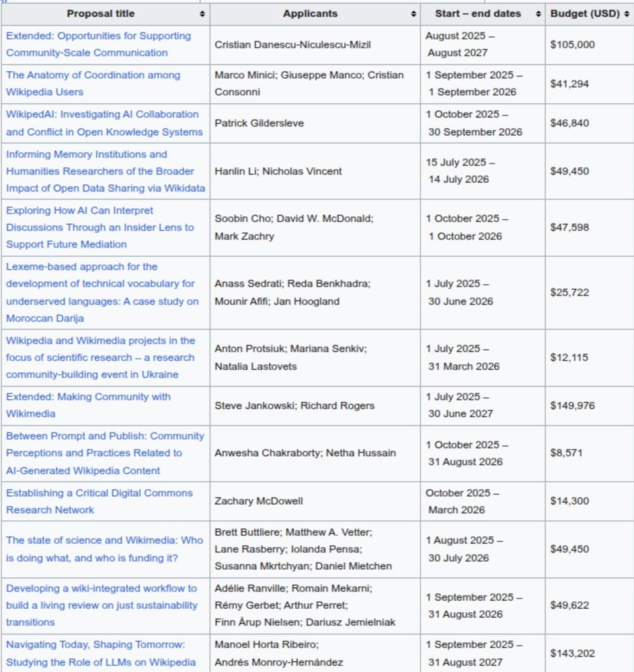The width and height of the screenshot is (634, 672).
Task: Select applicant cell Adélie Ranville; Romain Mekarni
Action: click(315, 605)
